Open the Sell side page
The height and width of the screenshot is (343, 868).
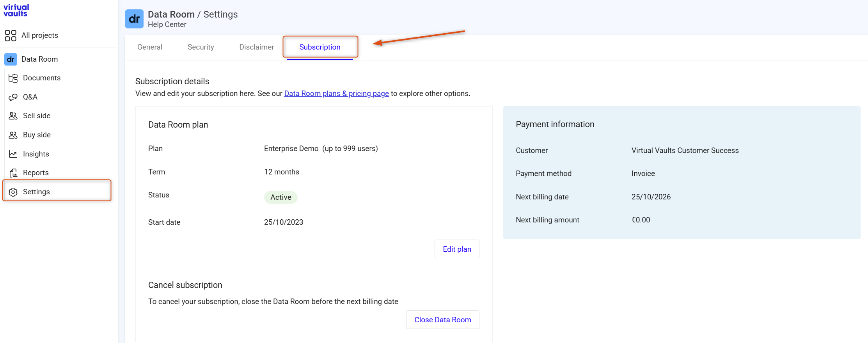coord(37,116)
